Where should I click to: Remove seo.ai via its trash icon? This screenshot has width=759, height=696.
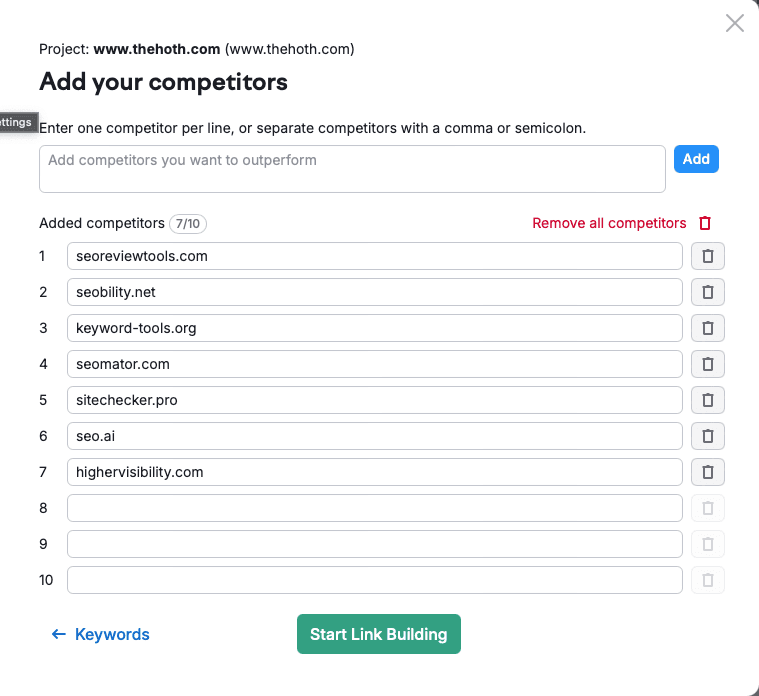point(708,436)
